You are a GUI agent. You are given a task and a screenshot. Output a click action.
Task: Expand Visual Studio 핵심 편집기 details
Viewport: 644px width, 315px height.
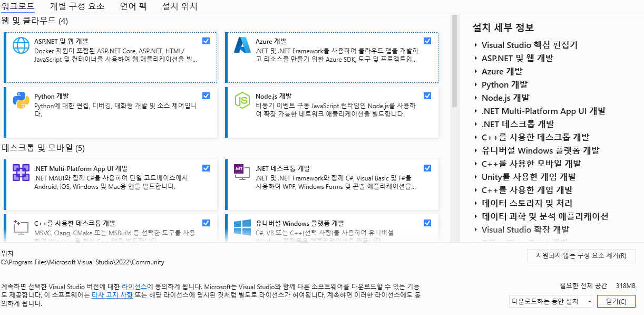click(475, 45)
